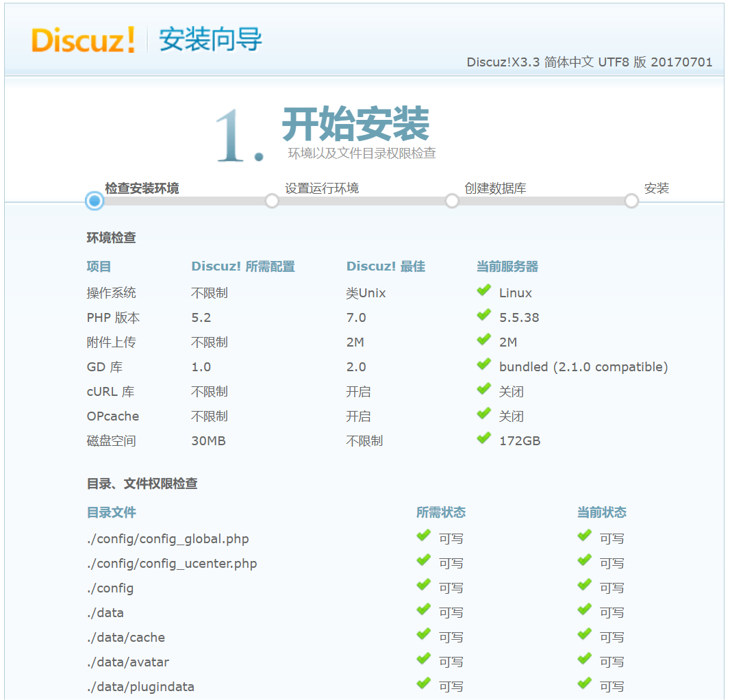The height and width of the screenshot is (700, 743).
Task: Click the ./config/config_ucenter.php path
Action: pyautogui.click(x=172, y=564)
